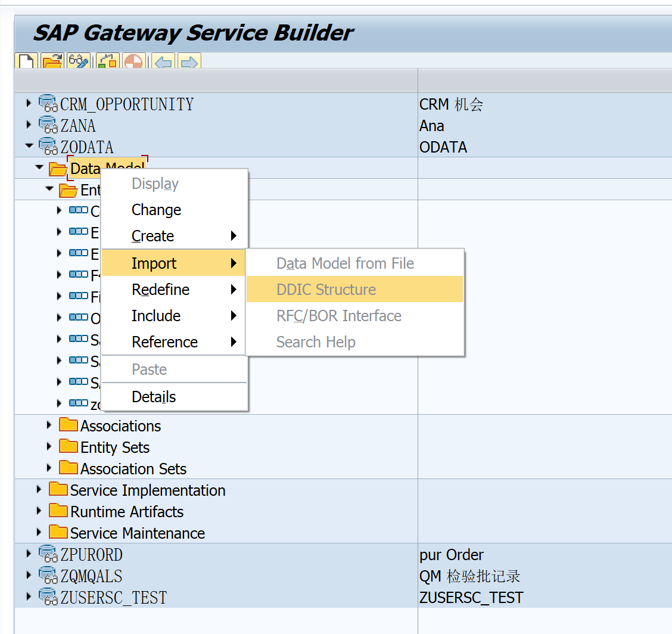Select RFC/BOR Interface in Import submenu
Viewport: 672px width, 634px height.
pos(355,315)
